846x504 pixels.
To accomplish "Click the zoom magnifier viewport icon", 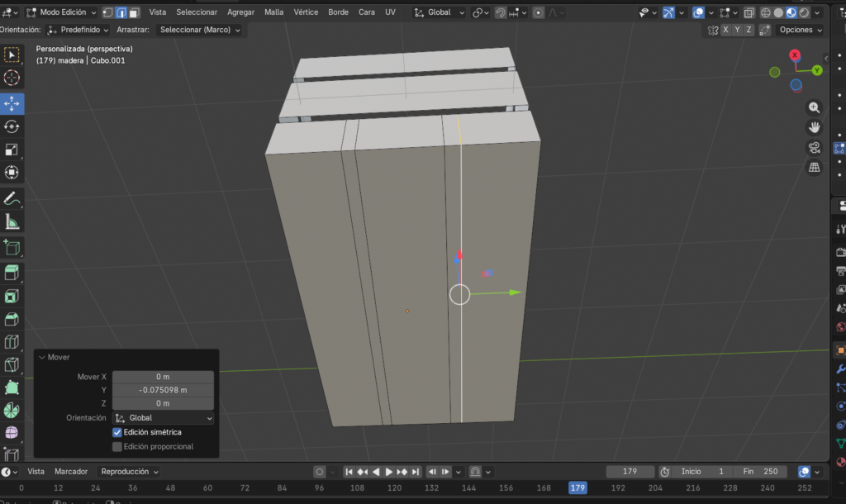I will [x=815, y=107].
